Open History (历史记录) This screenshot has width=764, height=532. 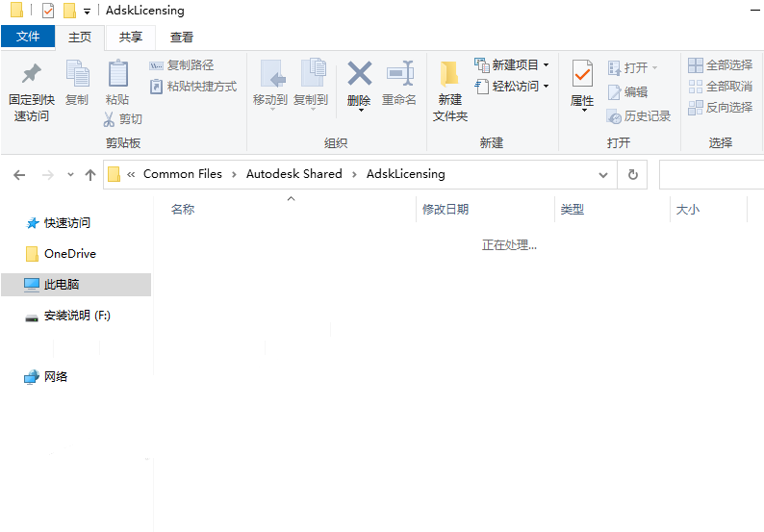coord(639,116)
